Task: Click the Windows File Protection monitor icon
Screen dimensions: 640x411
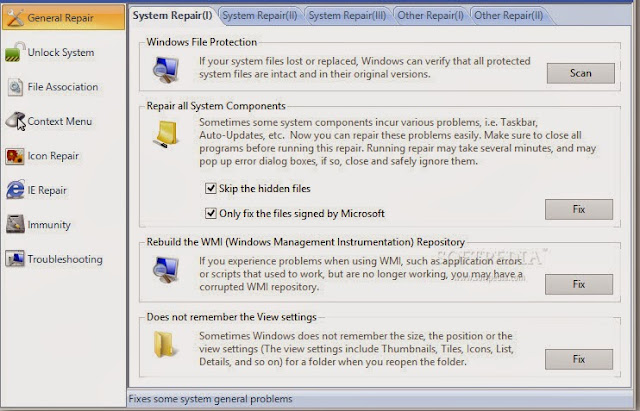Action: [x=166, y=69]
